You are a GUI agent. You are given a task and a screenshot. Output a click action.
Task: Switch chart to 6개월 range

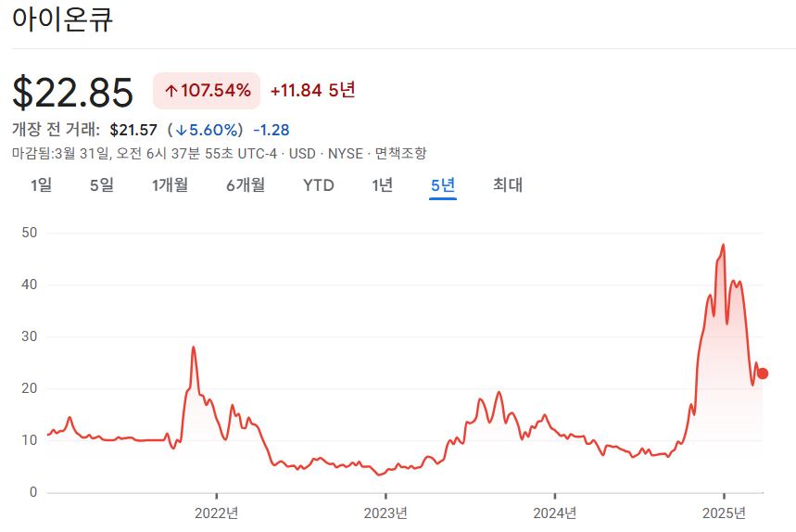pyautogui.click(x=246, y=185)
